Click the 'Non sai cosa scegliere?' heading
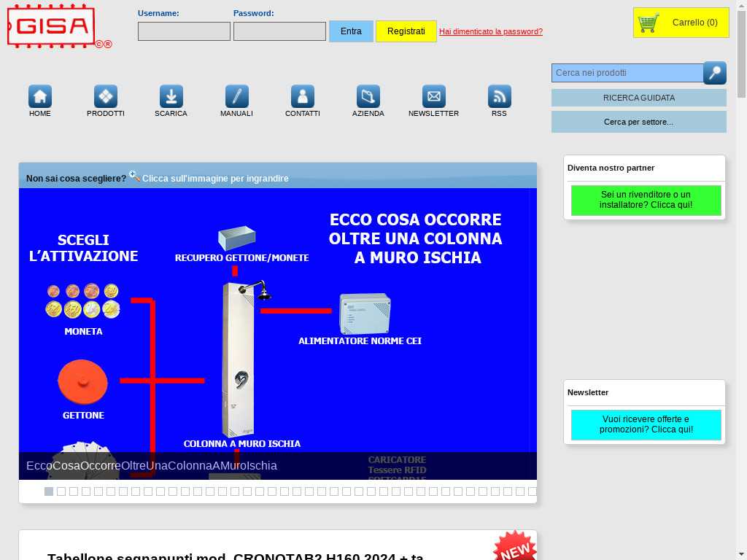The width and height of the screenshot is (747, 560). tap(76, 179)
